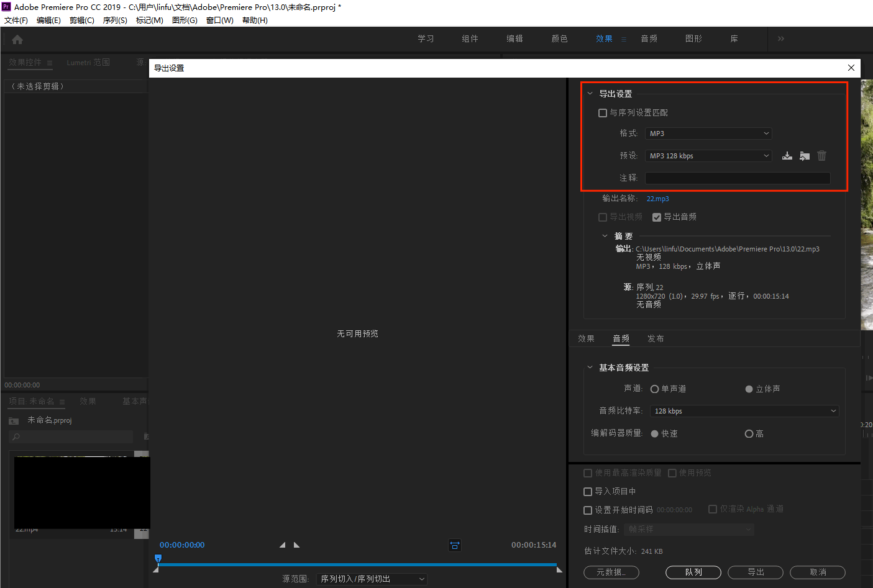Viewport: 873px width, 588px height.
Task: Switch to 效果 tab in export dialog
Action: tap(586, 339)
